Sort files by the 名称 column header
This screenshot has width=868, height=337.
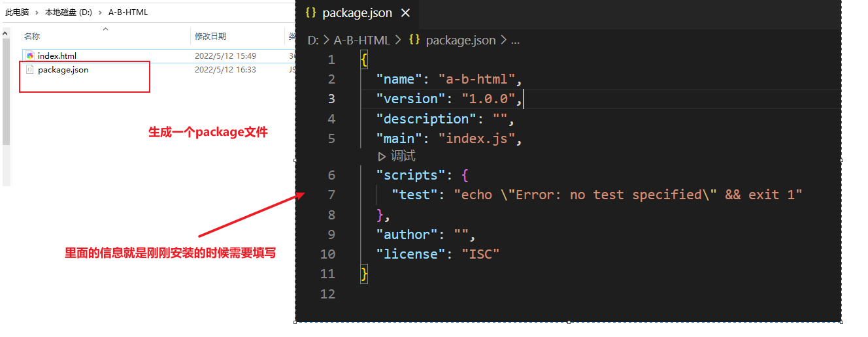click(x=32, y=37)
